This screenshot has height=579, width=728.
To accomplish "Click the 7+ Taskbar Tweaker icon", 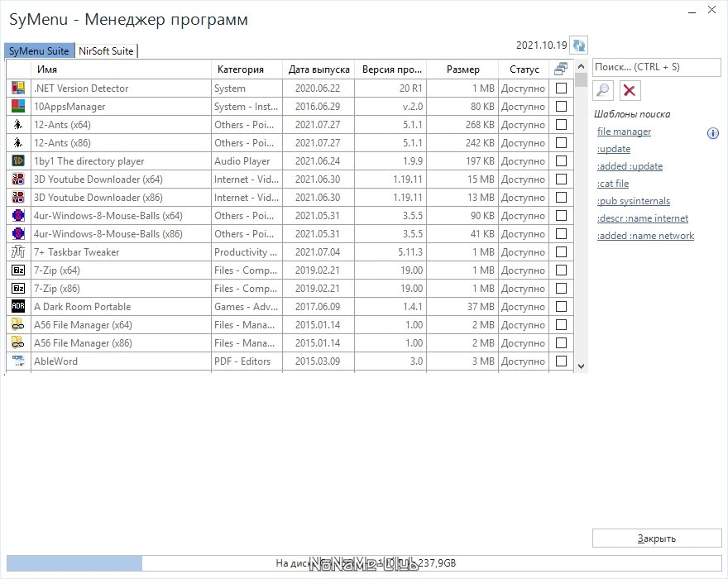I will coord(18,251).
